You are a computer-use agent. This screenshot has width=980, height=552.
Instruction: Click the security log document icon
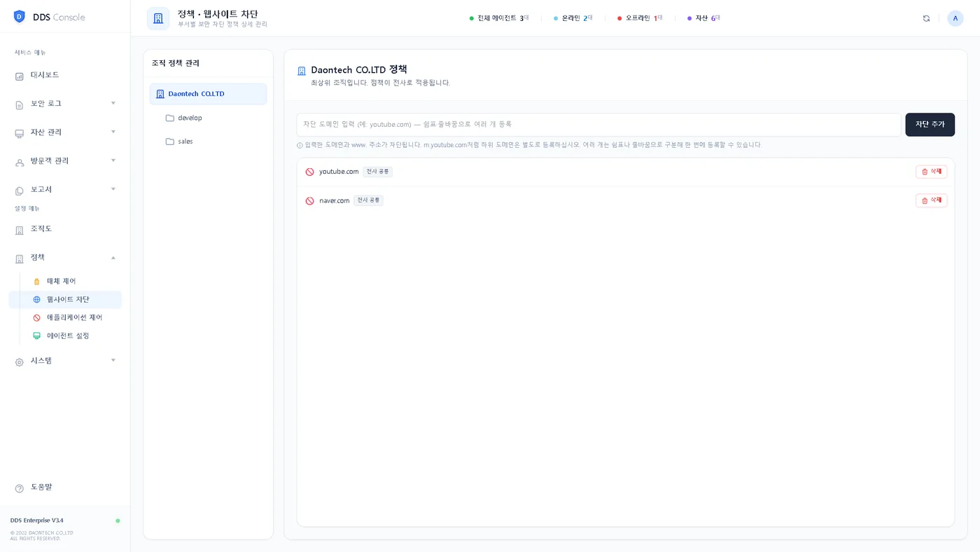[x=20, y=104]
